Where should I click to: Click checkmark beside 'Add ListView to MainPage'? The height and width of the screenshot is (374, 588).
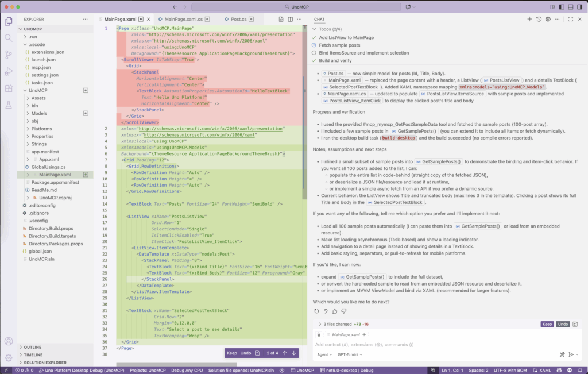pyautogui.click(x=314, y=37)
